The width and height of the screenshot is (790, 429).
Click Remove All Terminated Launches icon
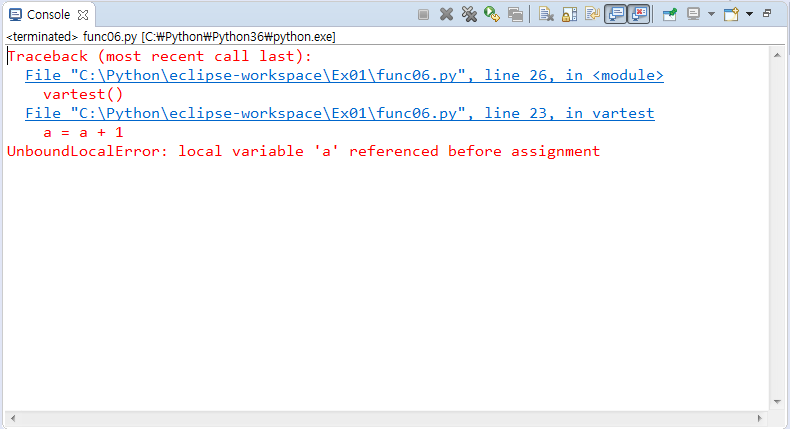[469, 14]
